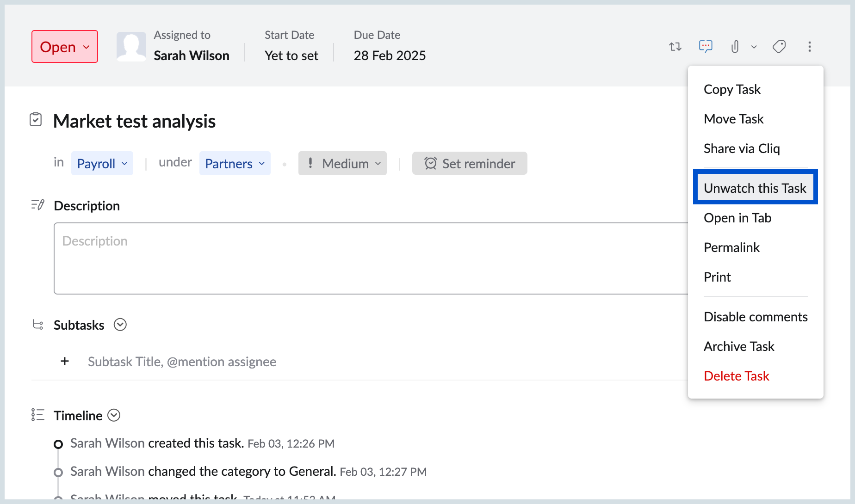Click the task checklist icon beside title

pos(36,120)
